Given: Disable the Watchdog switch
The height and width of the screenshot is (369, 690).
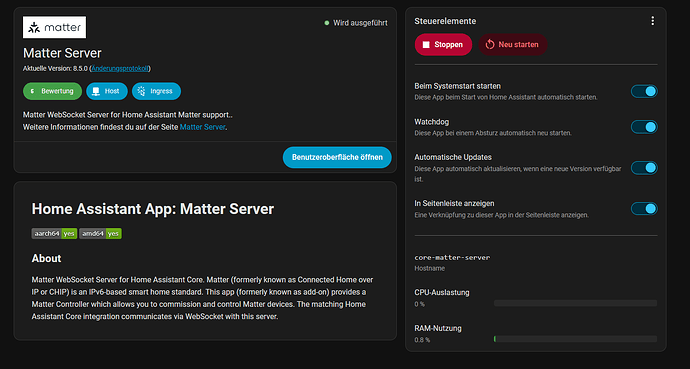Looking at the screenshot, I should 644,127.
